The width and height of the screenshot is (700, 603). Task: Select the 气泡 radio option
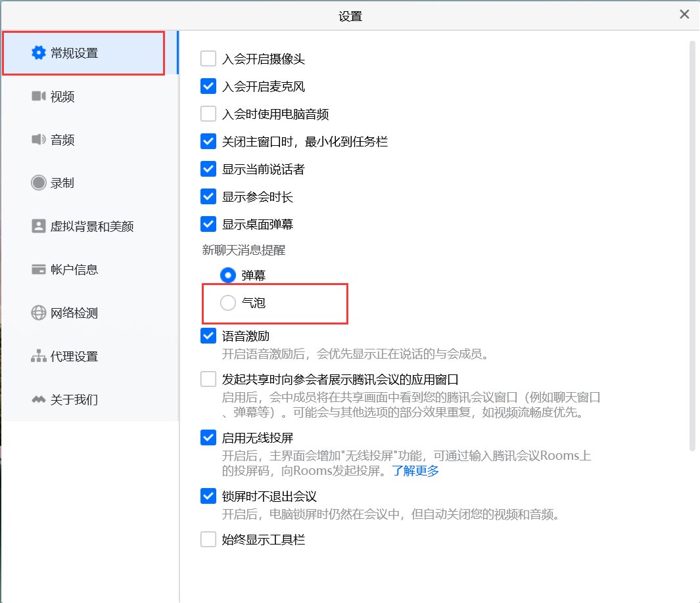228,303
